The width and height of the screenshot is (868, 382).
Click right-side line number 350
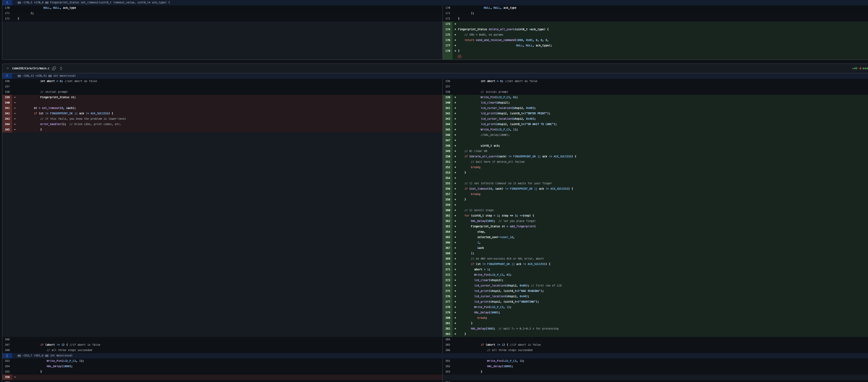click(x=447, y=156)
